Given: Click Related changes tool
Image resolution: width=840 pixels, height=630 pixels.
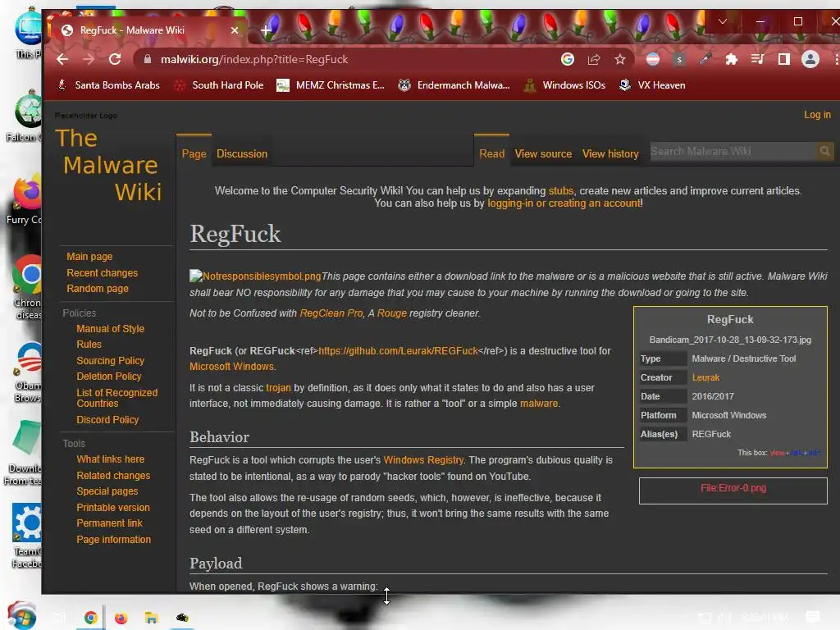Looking at the screenshot, I should tap(113, 475).
